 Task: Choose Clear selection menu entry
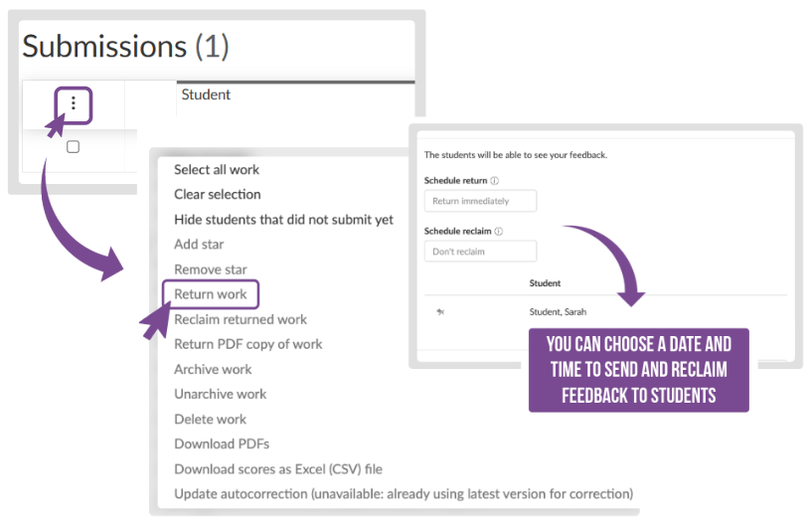[x=218, y=195]
